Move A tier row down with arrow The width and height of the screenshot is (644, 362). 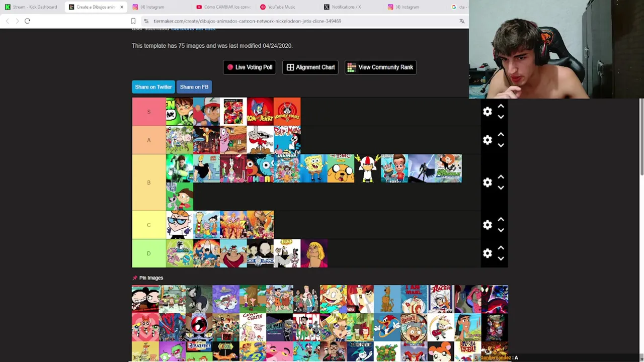[x=501, y=145]
